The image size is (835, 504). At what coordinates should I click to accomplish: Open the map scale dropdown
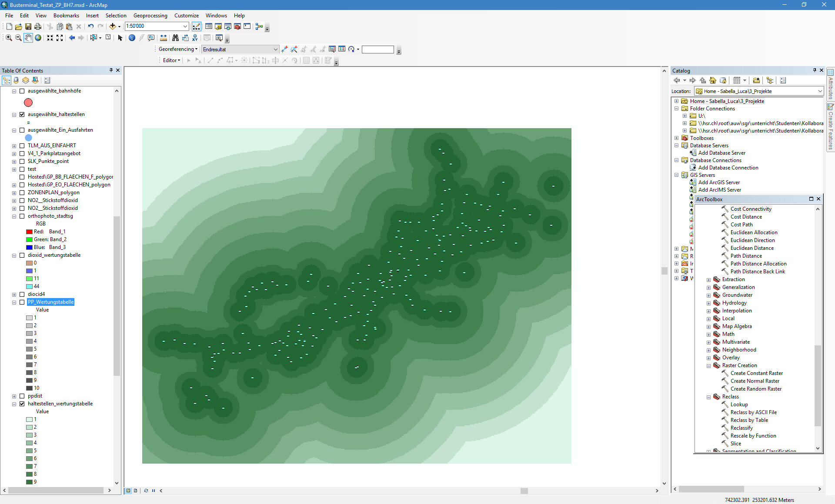click(x=185, y=27)
